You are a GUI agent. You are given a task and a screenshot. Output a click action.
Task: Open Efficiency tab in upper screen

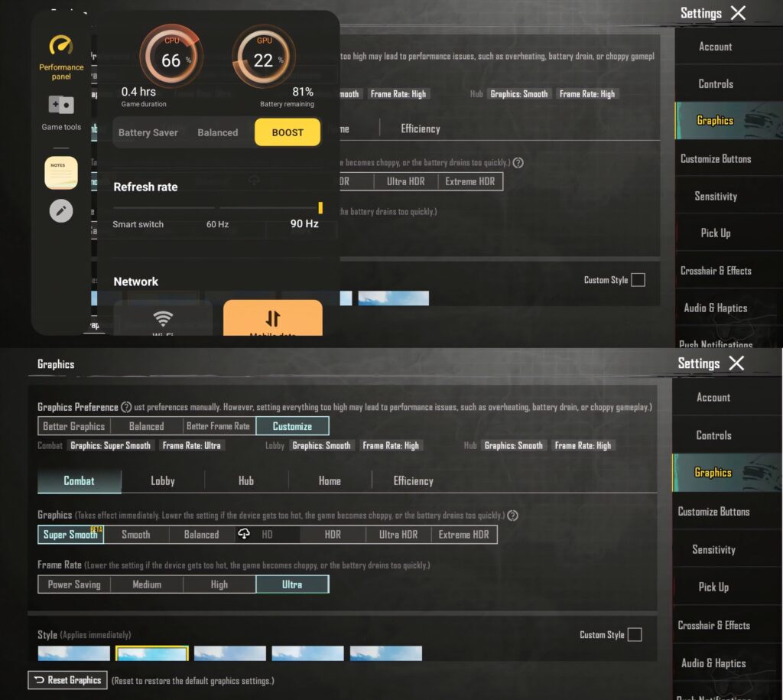coord(421,129)
